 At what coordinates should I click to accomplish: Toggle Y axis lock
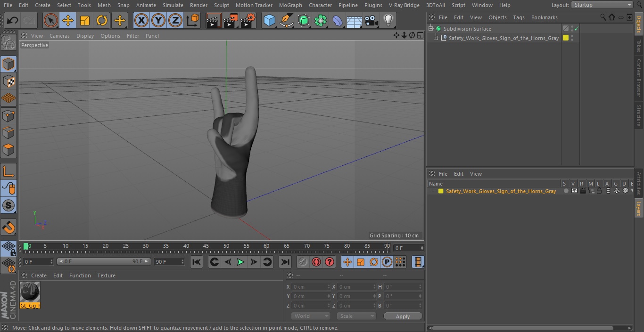coord(158,20)
